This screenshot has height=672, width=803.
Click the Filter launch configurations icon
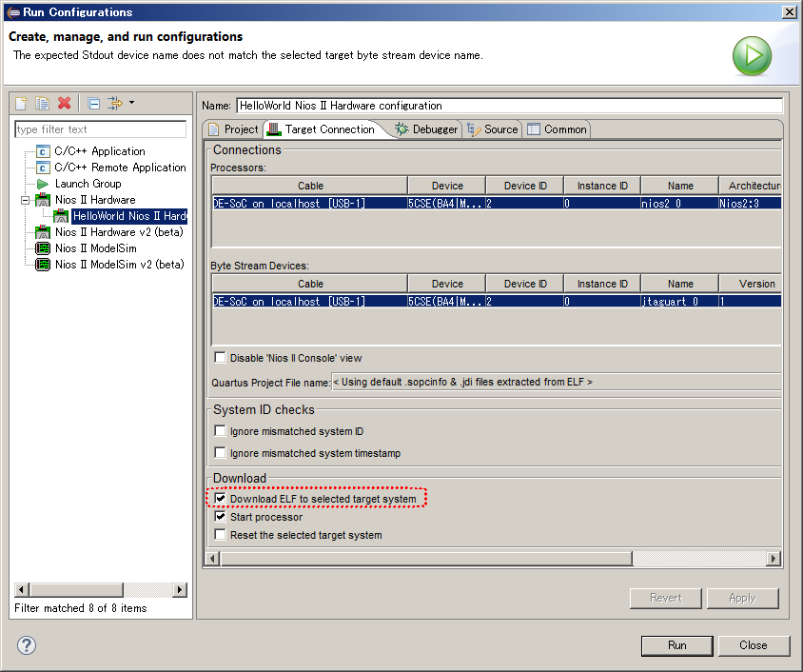tap(115, 103)
